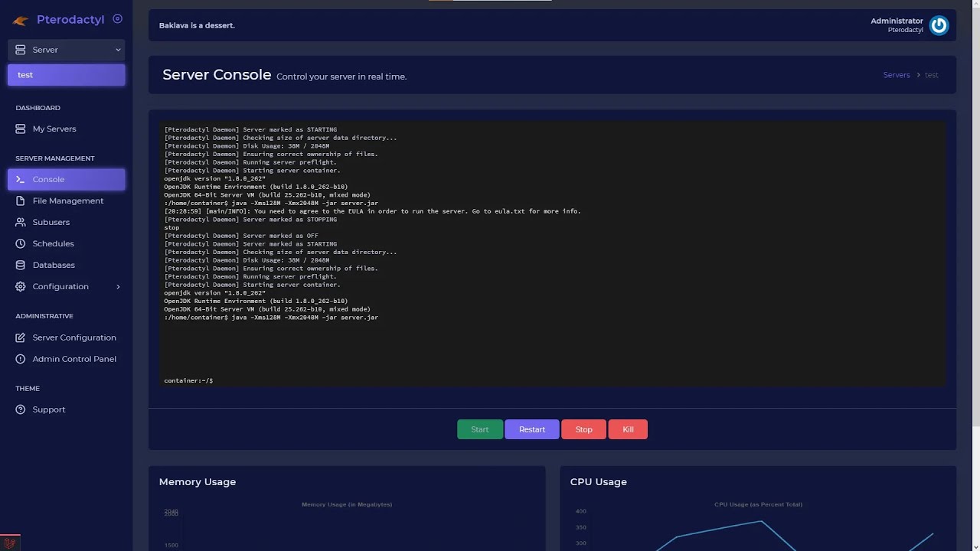Click the green Start button
The image size is (980, 551).
(480, 429)
